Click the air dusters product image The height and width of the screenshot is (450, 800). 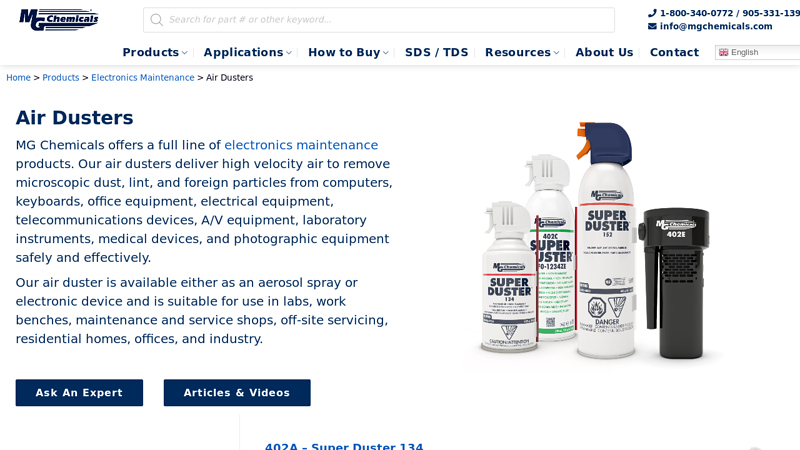pyautogui.click(x=595, y=241)
